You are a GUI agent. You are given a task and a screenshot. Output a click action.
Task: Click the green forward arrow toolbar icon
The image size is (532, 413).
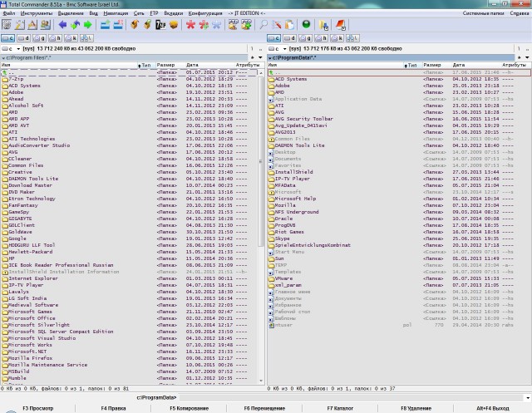coord(88,25)
